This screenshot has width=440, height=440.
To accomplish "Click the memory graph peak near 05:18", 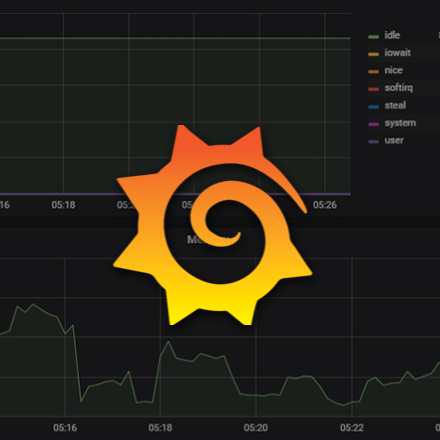I will [168, 342].
